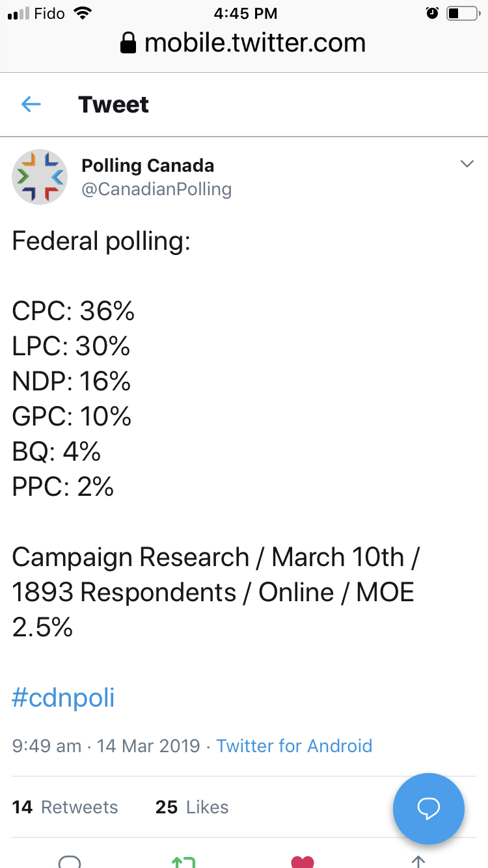Expand the tweet options chevron
This screenshot has height=868, width=488.
[467, 164]
